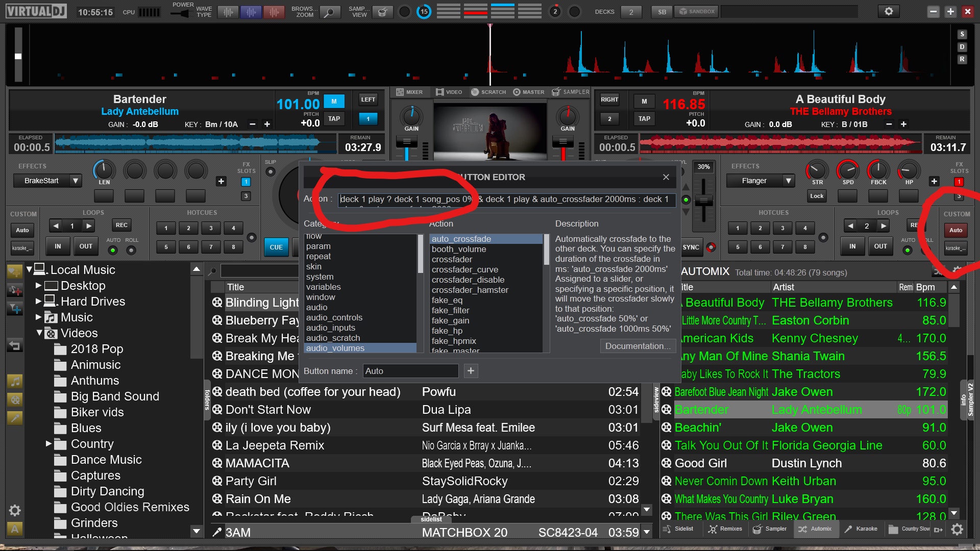Screen dimensions: 980x551
Task: Expand the Music folder node
Action: 38,317
